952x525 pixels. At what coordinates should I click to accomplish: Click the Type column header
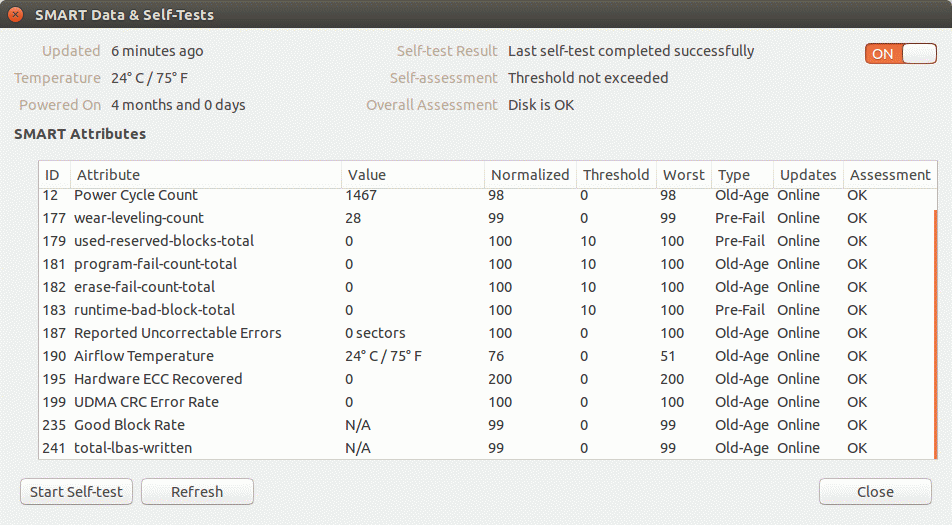pyautogui.click(x=734, y=175)
